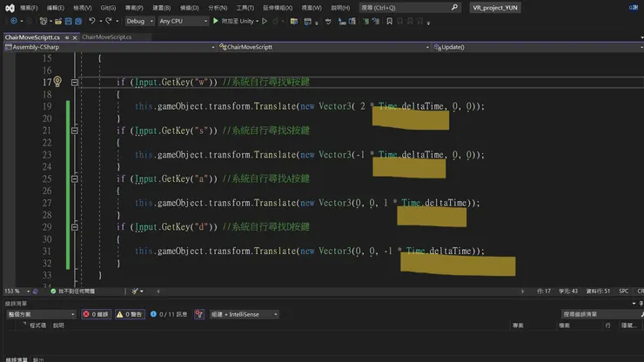
Task: Open the Debug configuration dropdown
Action: click(138, 21)
